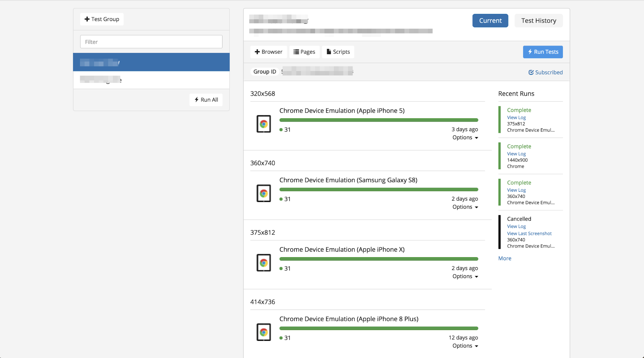Click the lightning Run All button
644x358 pixels.
[x=206, y=100]
